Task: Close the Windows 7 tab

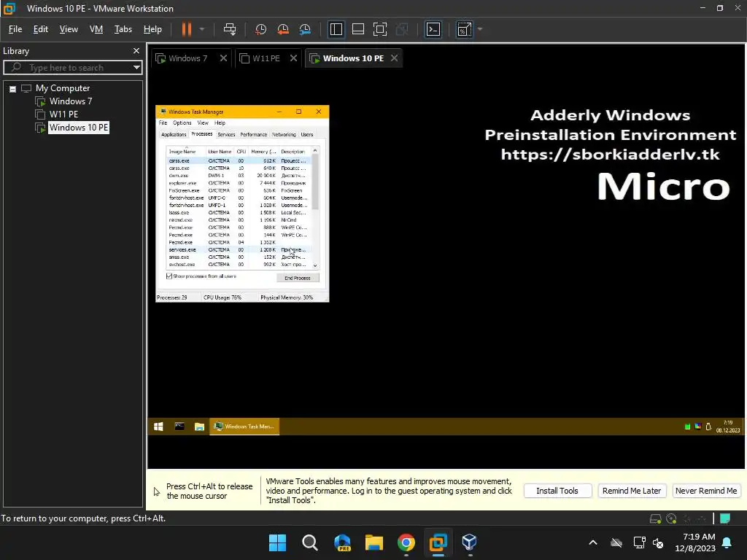Action: (223, 58)
